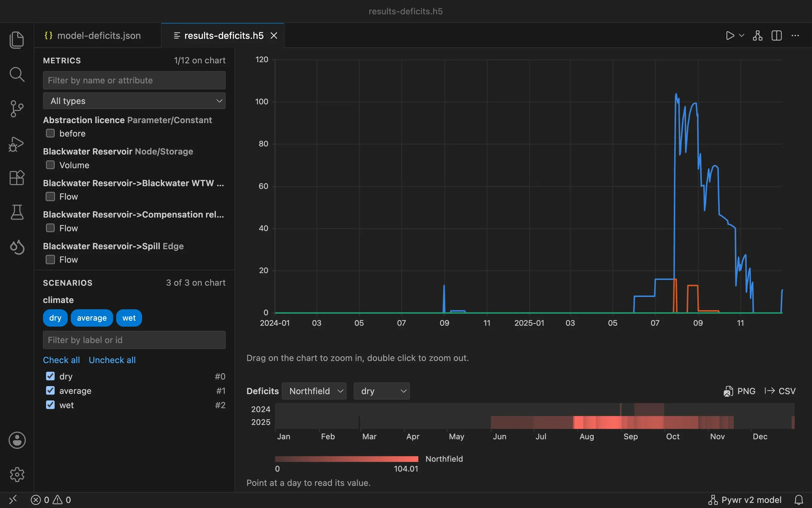This screenshot has width=812, height=508.
Task: Open the notifications bell in status bar
Action: [x=799, y=500]
